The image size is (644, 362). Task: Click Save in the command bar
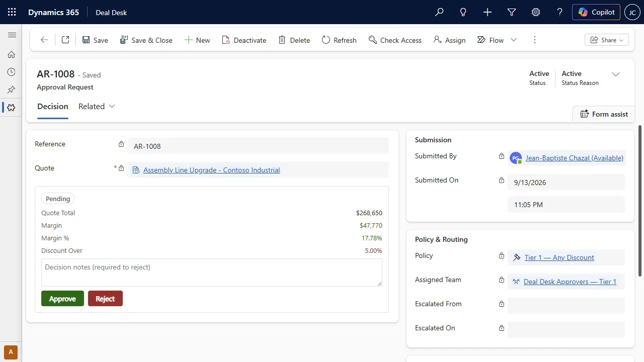(95, 40)
